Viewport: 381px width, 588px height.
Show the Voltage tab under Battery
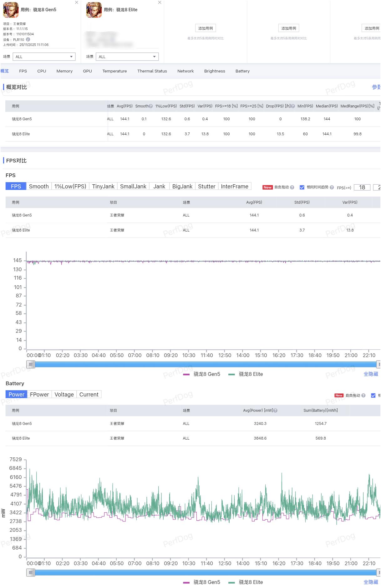click(64, 395)
